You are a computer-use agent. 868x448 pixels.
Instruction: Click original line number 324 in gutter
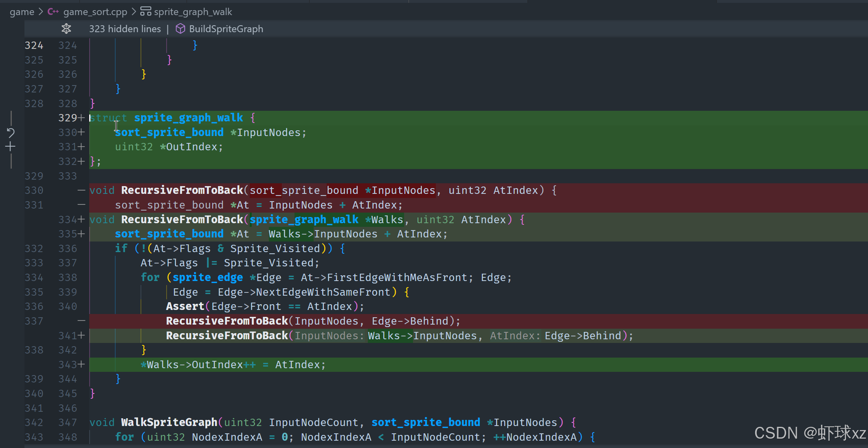coord(34,45)
